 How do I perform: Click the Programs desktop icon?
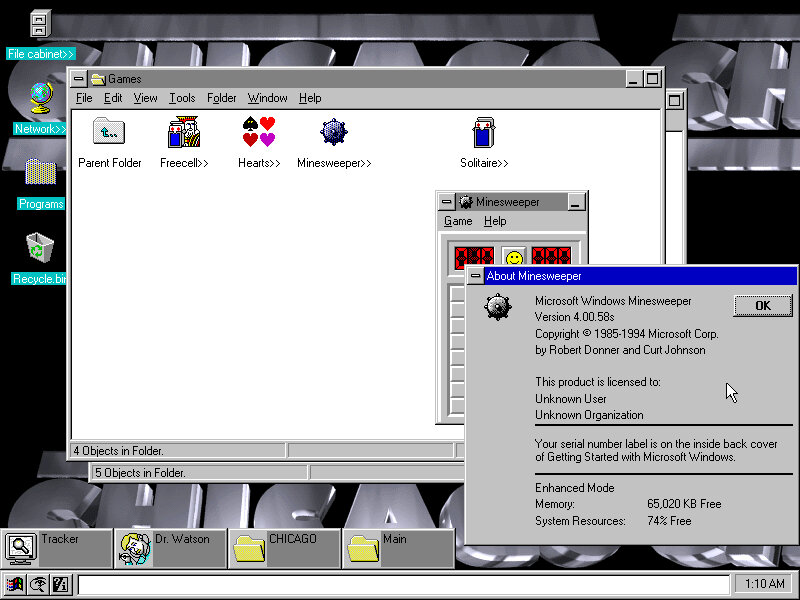coord(40,172)
